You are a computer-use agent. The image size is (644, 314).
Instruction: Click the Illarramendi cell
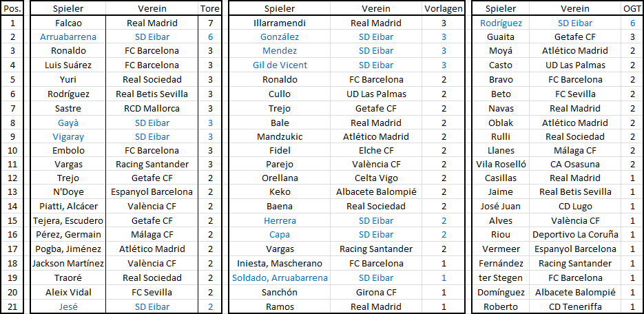279,23
